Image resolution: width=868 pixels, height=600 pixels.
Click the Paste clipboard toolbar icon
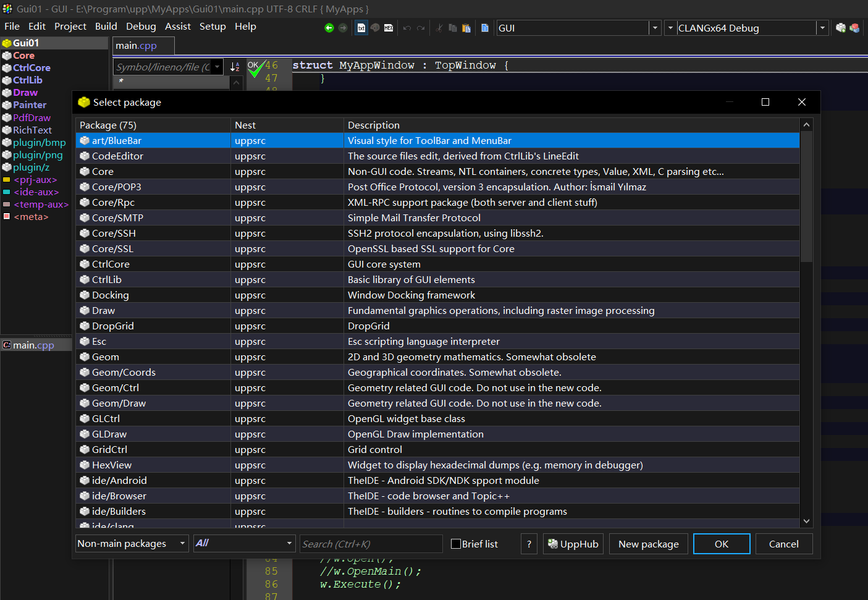click(x=466, y=28)
